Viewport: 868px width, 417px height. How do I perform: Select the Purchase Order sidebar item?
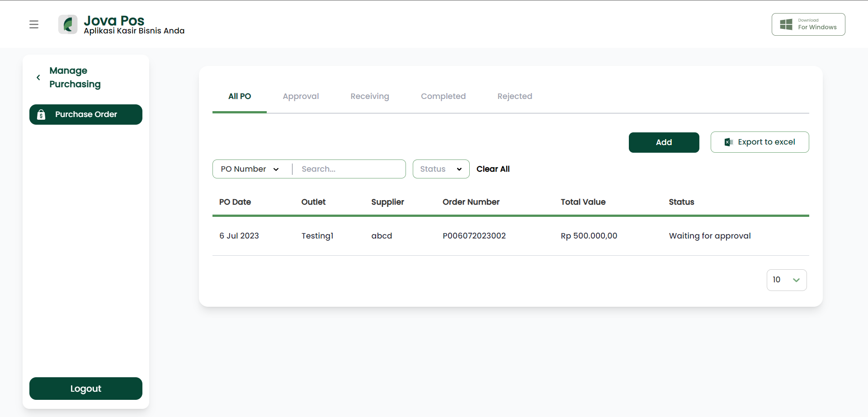[86, 115]
